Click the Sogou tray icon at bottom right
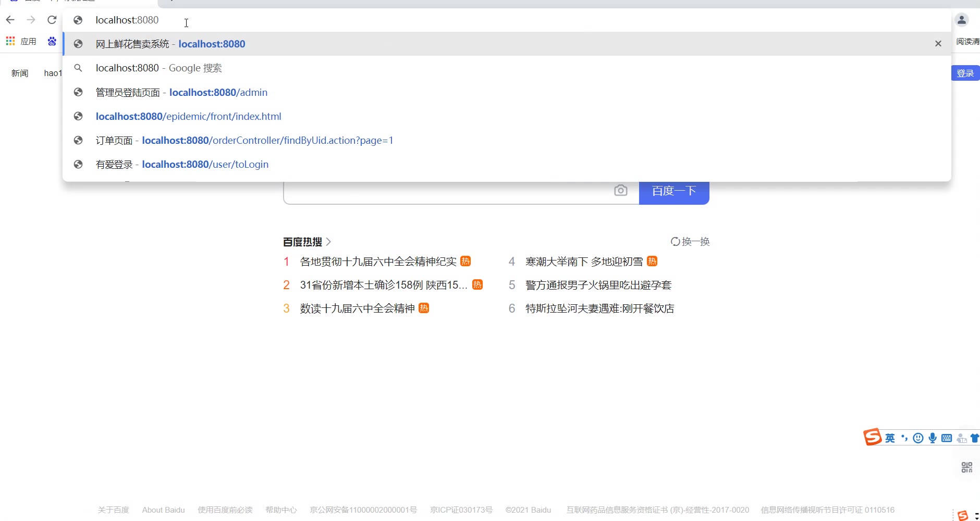The image size is (980, 521). point(963,515)
